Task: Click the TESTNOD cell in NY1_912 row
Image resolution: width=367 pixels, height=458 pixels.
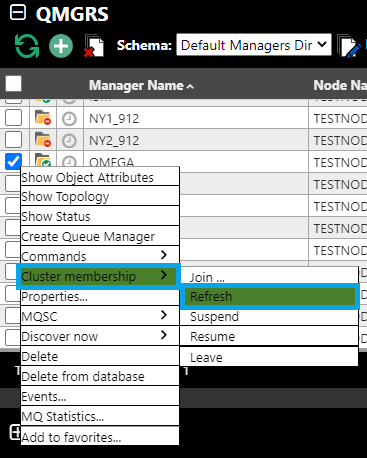Action: pyautogui.click(x=338, y=118)
